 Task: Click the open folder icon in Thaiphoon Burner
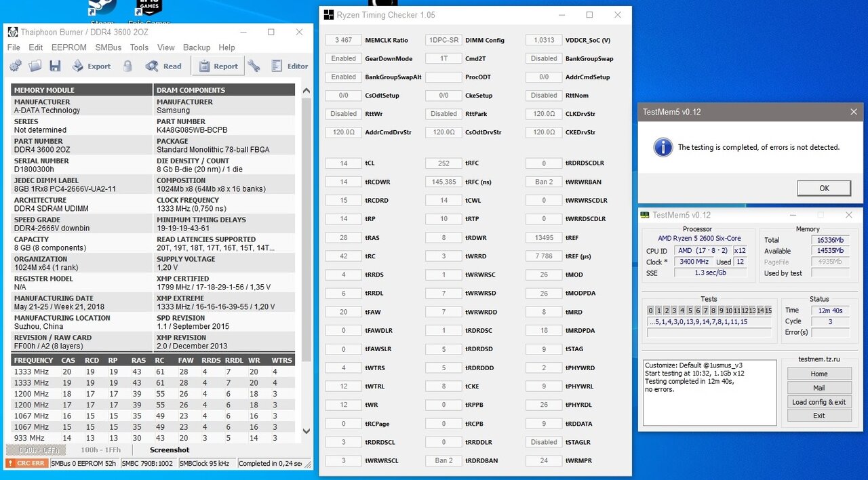click(35, 66)
